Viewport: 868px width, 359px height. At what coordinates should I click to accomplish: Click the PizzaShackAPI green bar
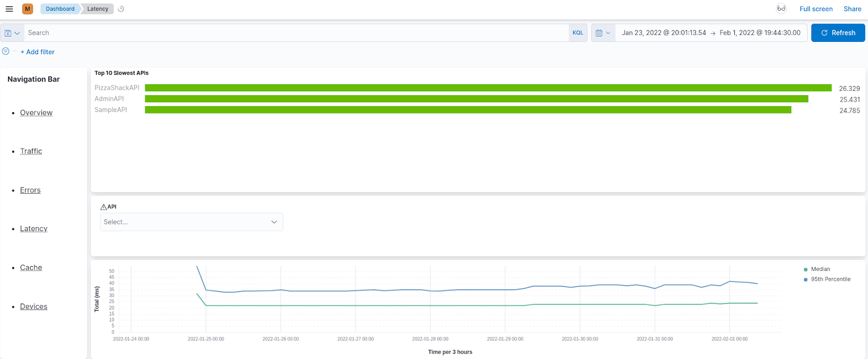tap(488, 88)
